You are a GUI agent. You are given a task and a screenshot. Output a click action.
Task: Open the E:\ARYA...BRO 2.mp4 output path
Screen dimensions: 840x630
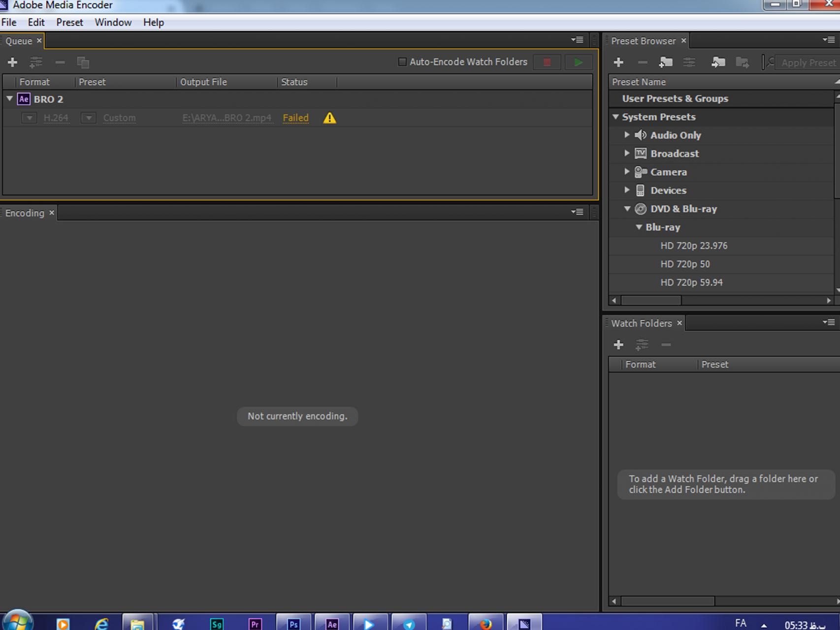(x=227, y=118)
